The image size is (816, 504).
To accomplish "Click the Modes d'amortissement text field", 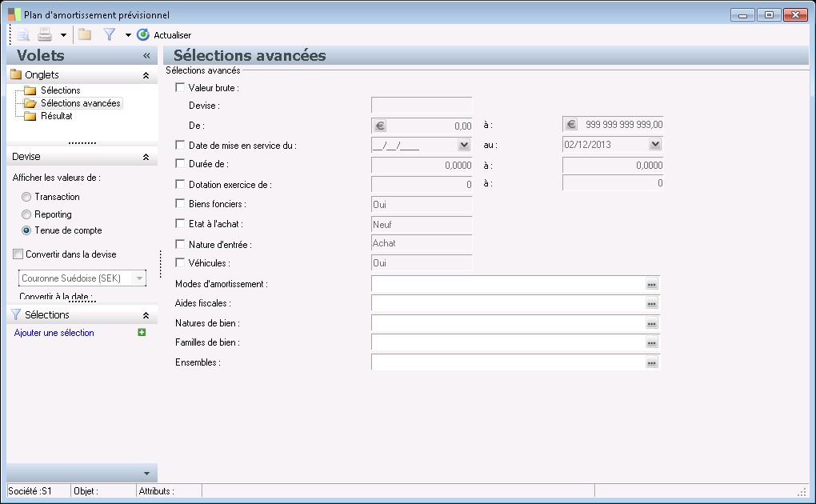I will pyautogui.click(x=508, y=284).
